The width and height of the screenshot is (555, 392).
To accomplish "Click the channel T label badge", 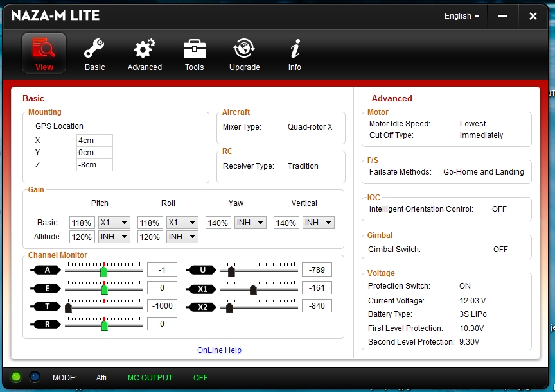I will click(46, 306).
